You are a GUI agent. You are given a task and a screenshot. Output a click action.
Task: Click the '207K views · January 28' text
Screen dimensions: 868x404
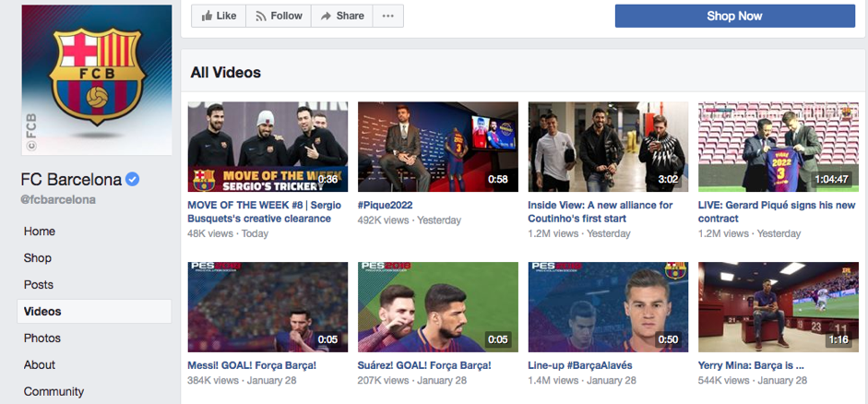pyautogui.click(x=412, y=380)
